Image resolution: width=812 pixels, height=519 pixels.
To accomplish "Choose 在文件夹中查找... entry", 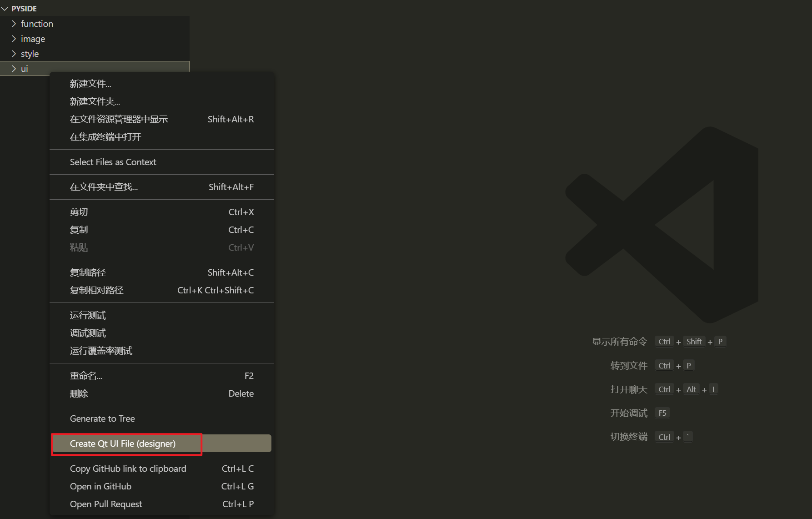I will click(104, 187).
